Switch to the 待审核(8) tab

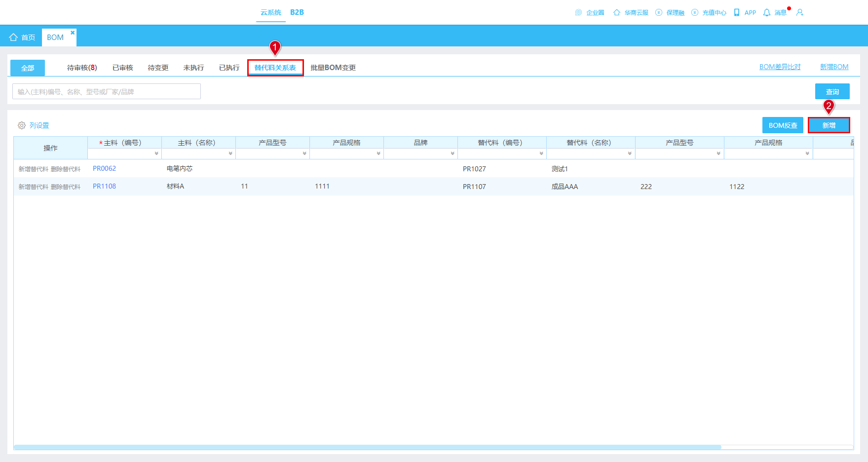pyautogui.click(x=82, y=68)
